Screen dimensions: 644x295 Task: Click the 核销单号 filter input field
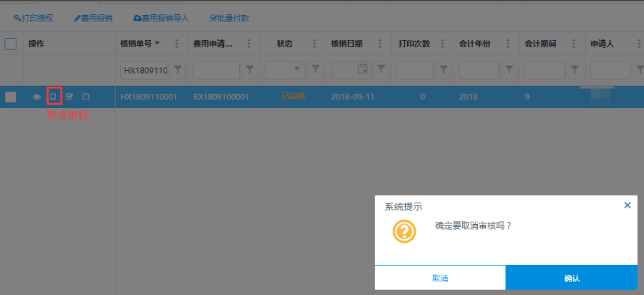coord(145,70)
